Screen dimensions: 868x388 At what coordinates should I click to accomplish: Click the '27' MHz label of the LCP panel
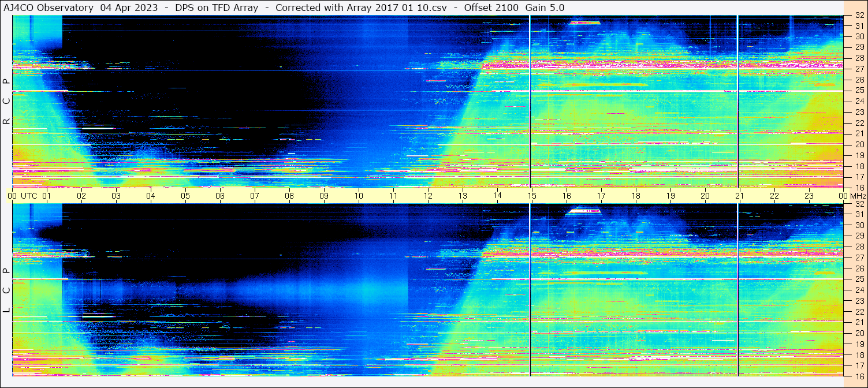click(x=859, y=258)
